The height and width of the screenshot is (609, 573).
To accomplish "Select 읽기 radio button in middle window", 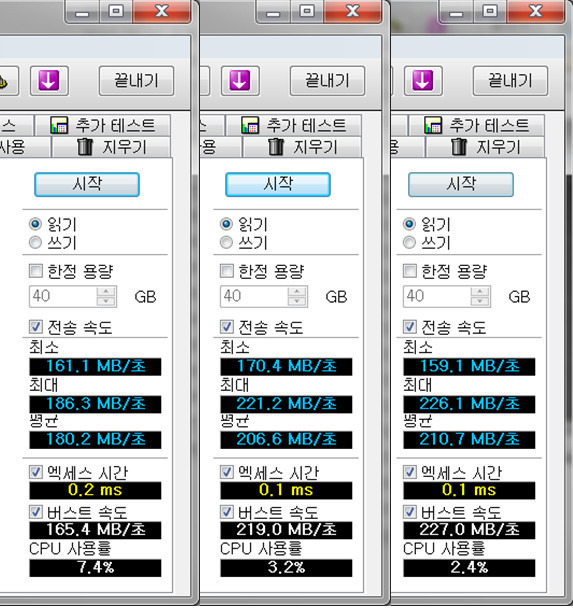I will pos(226,224).
